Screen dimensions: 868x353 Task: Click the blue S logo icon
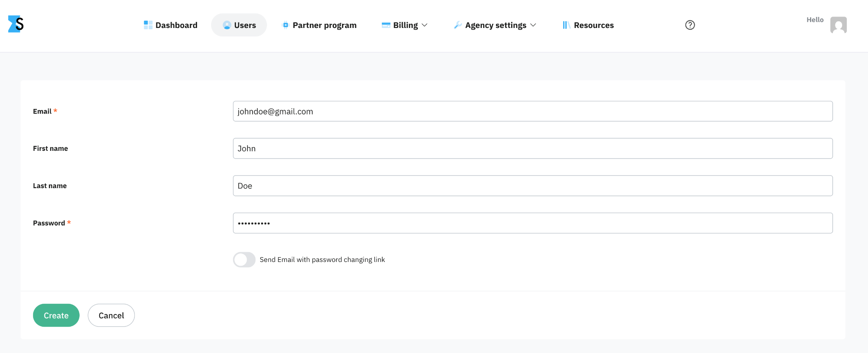tap(16, 24)
